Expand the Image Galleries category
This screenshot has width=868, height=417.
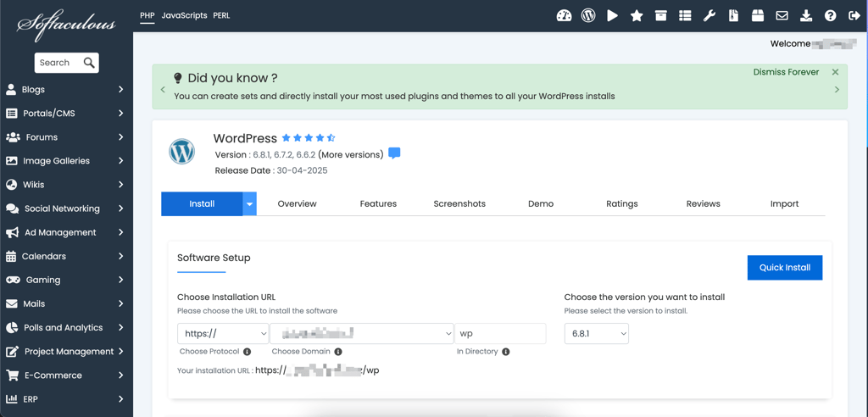tap(66, 161)
